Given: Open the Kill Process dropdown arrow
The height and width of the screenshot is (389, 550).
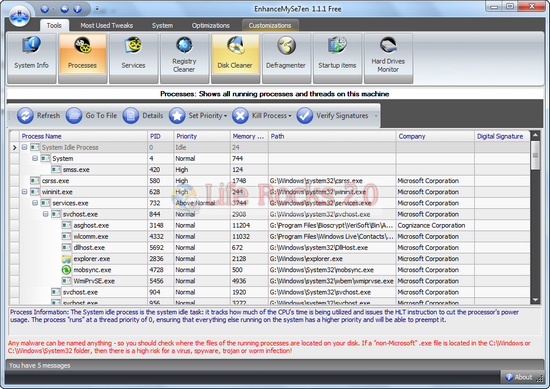Looking at the screenshot, I should [290, 116].
